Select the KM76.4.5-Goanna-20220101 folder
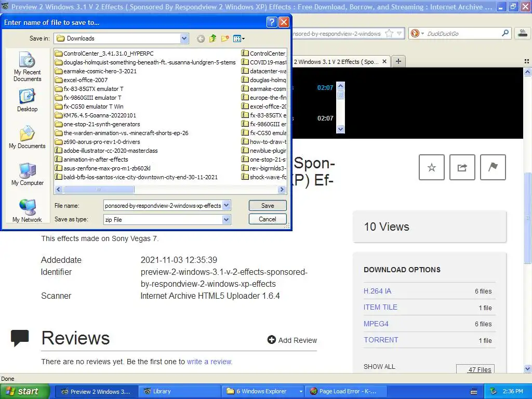Viewport: 532px width, 399px height. tap(96, 115)
